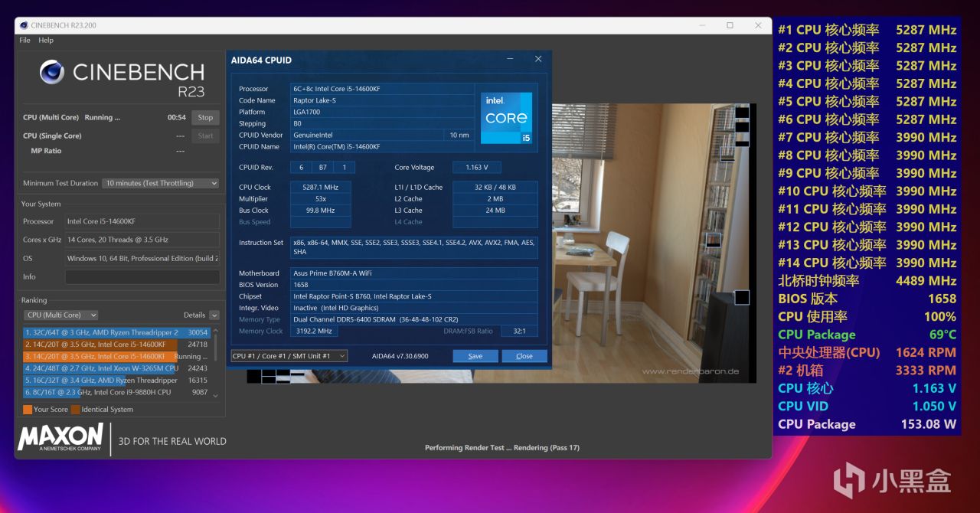
Task: Click the MAXON logo at bottom left
Action: (60, 439)
